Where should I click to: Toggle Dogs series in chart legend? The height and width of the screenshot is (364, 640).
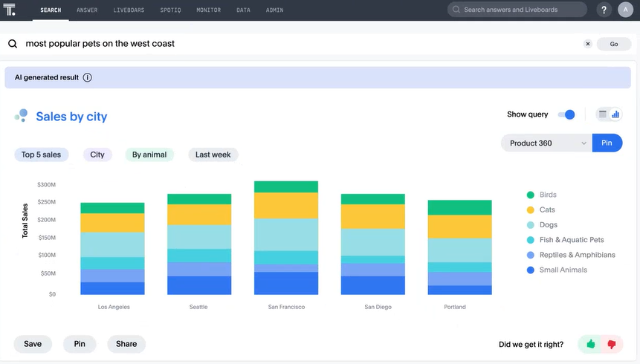[x=548, y=225]
